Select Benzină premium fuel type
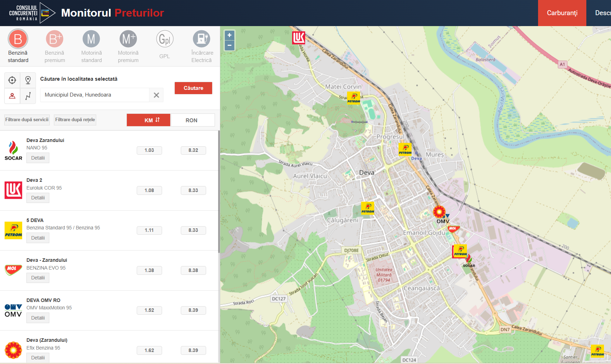The width and height of the screenshot is (611, 364). [55, 39]
